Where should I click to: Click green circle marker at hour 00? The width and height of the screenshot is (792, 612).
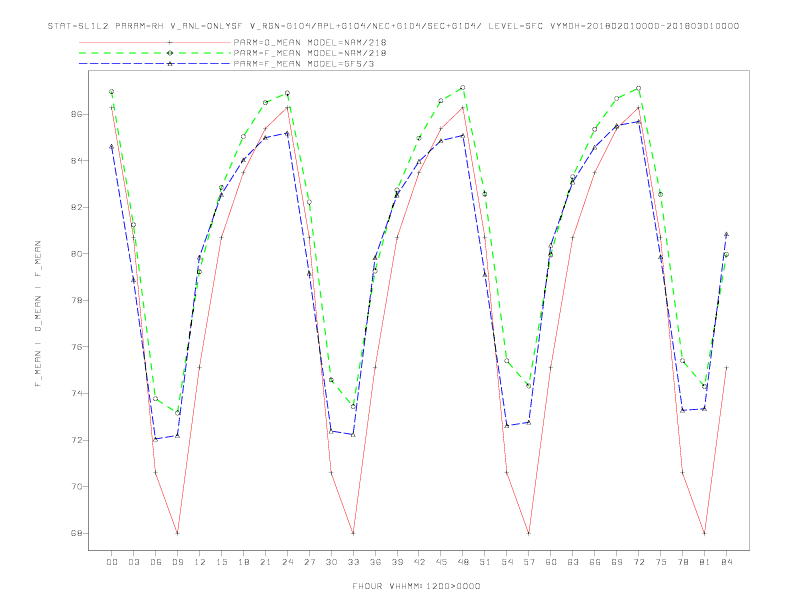click(x=112, y=92)
